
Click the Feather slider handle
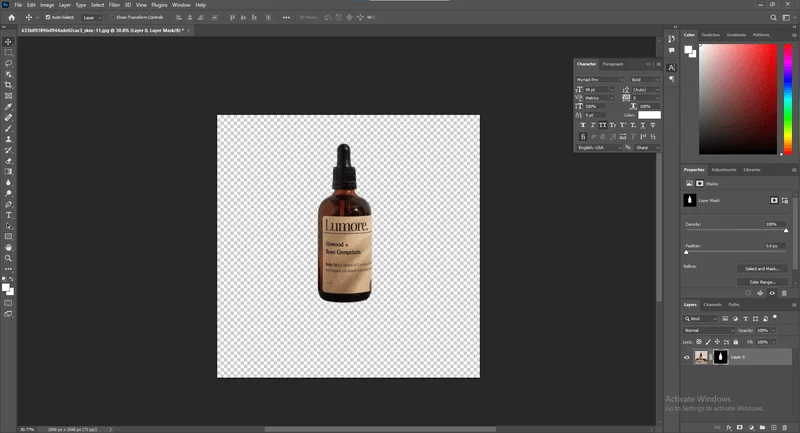click(x=686, y=252)
